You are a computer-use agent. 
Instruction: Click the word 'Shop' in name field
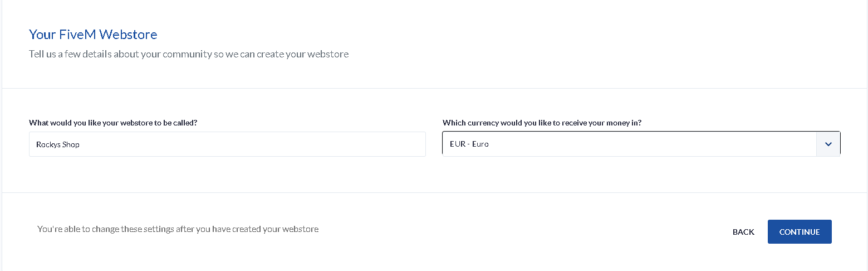tap(71, 144)
